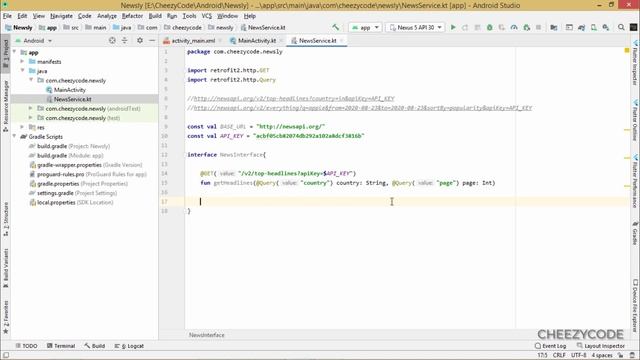Open the Project tool window on left strip
This screenshot has width=640, height=360.
pos(5,54)
